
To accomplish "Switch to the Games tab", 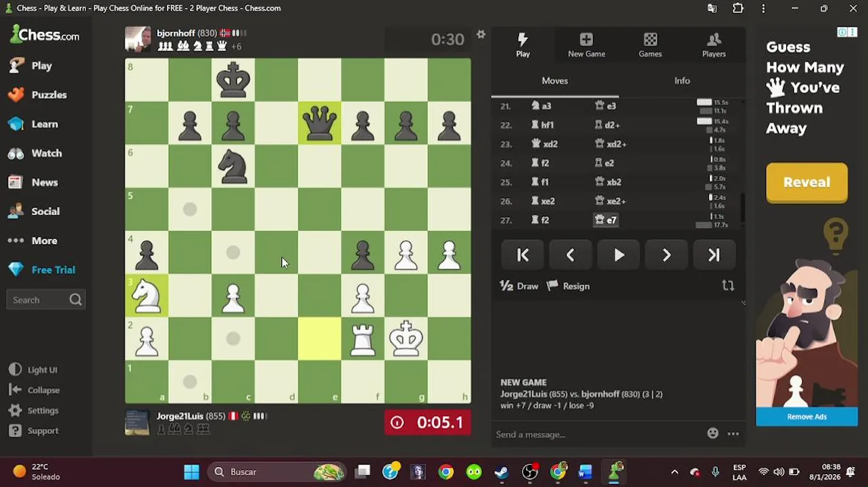I will (x=650, y=45).
